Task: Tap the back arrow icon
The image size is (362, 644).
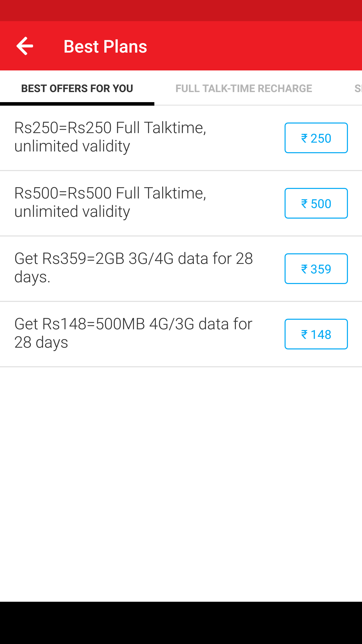Action: coord(25,46)
